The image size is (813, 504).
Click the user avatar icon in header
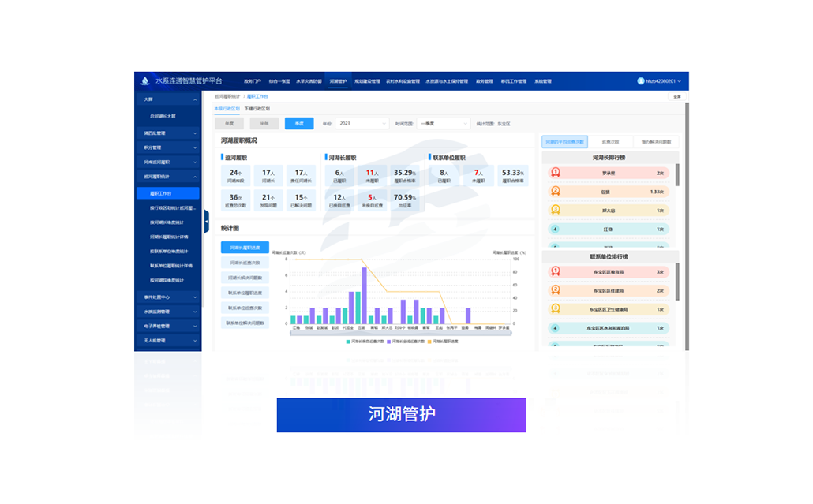641,80
